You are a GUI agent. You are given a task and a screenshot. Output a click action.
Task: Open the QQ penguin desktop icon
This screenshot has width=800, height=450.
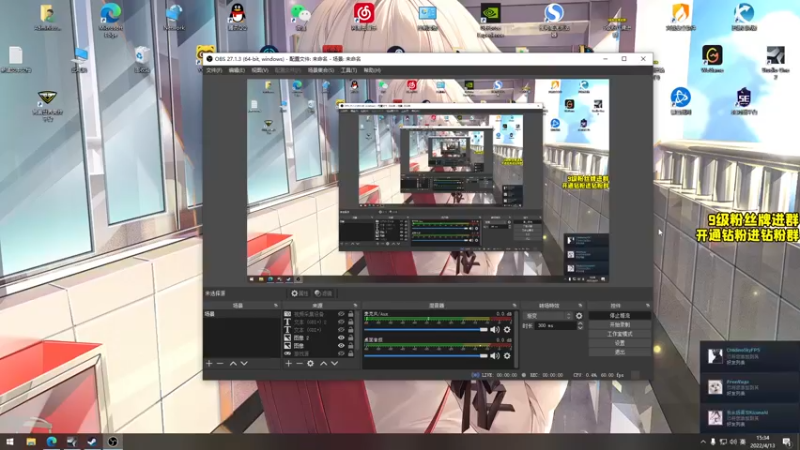(237, 17)
